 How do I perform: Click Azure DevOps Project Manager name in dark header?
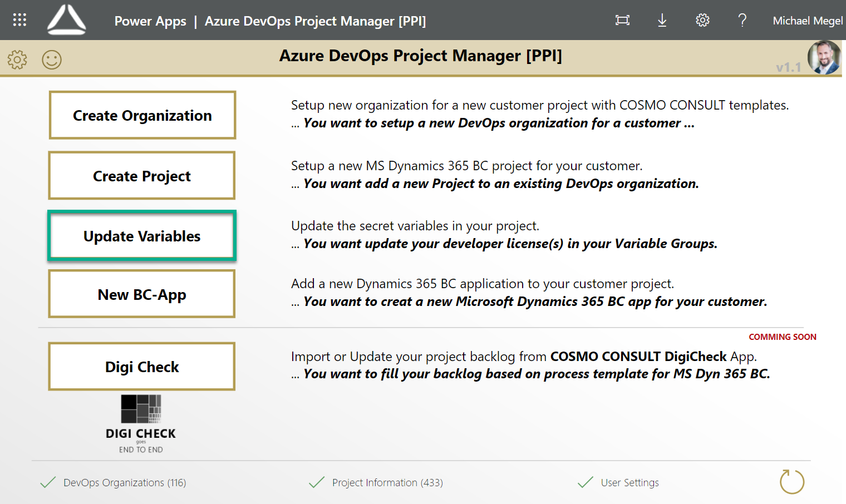pyautogui.click(x=315, y=21)
